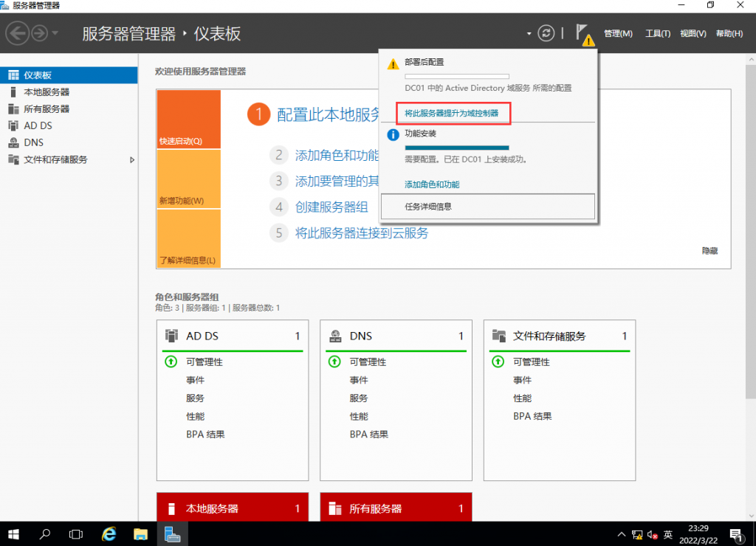Open the 帮助(H) menu
The image size is (756, 546).
click(729, 33)
